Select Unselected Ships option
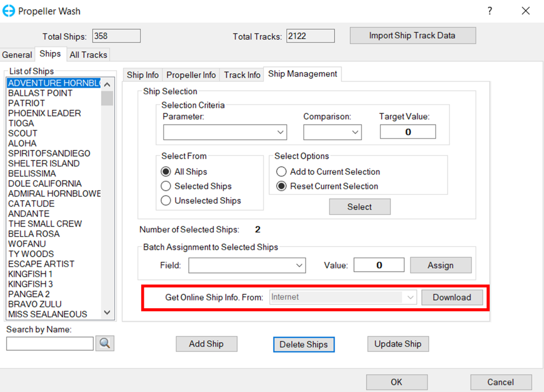Viewport: 544px width, 392px height. pos(165,200)
